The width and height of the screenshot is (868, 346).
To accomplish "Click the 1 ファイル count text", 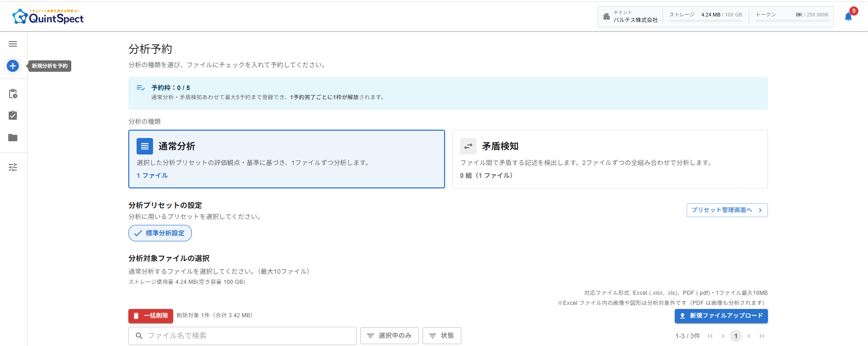I will point(152,176).
